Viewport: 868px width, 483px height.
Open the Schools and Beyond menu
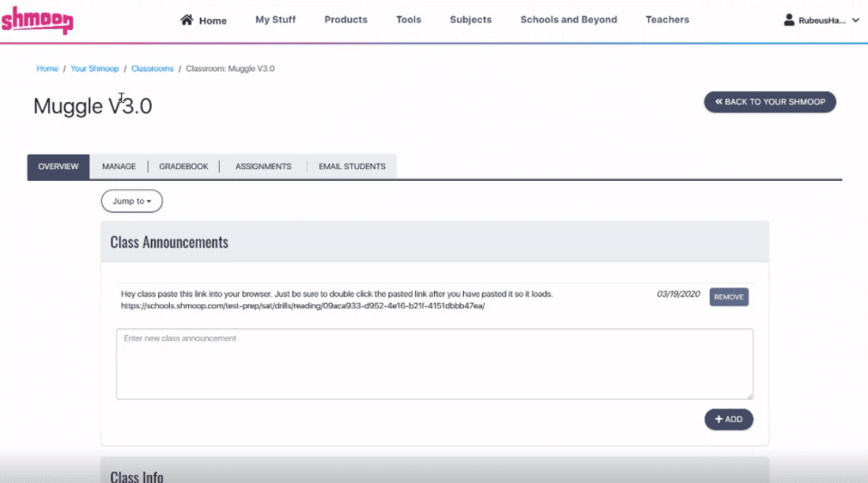click(x=569, y=19)
